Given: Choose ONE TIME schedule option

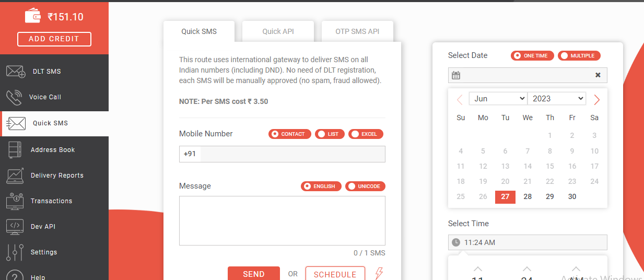Looking at the screenshot, I should 532,55.
